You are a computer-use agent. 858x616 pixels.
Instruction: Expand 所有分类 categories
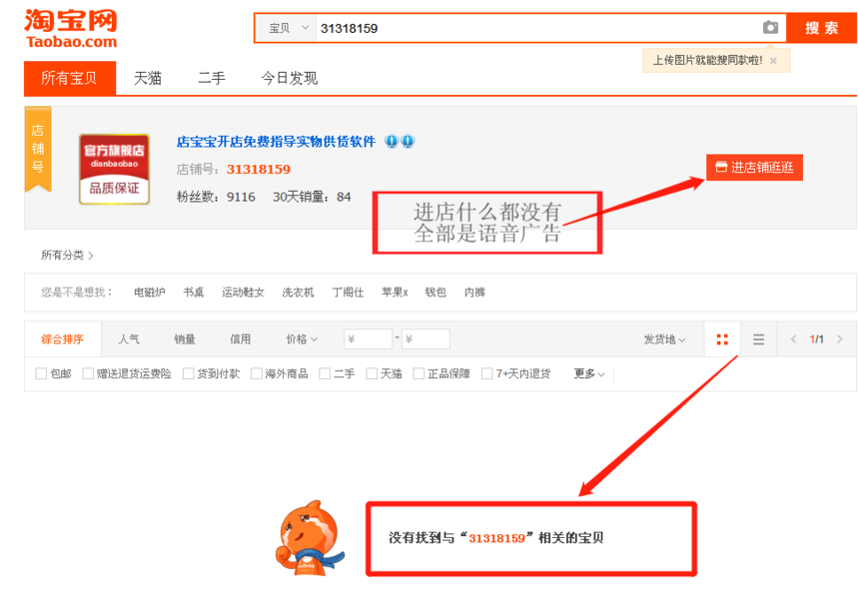pyautogui.click(x=67, y=255)
